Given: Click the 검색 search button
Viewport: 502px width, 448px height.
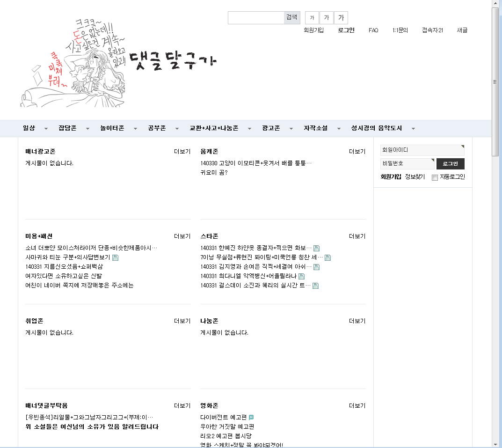Looking at the screenshot, I should tap(291, 17).
